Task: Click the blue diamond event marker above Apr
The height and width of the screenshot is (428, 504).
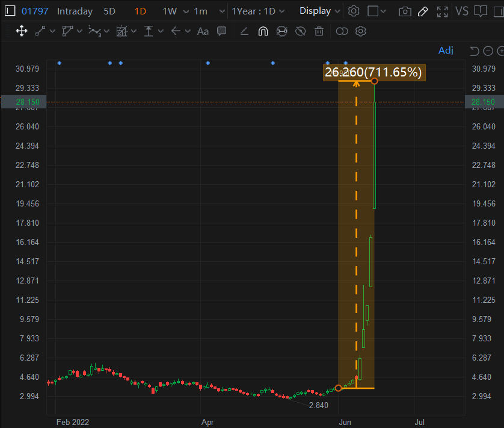Action: pos(208,63)
